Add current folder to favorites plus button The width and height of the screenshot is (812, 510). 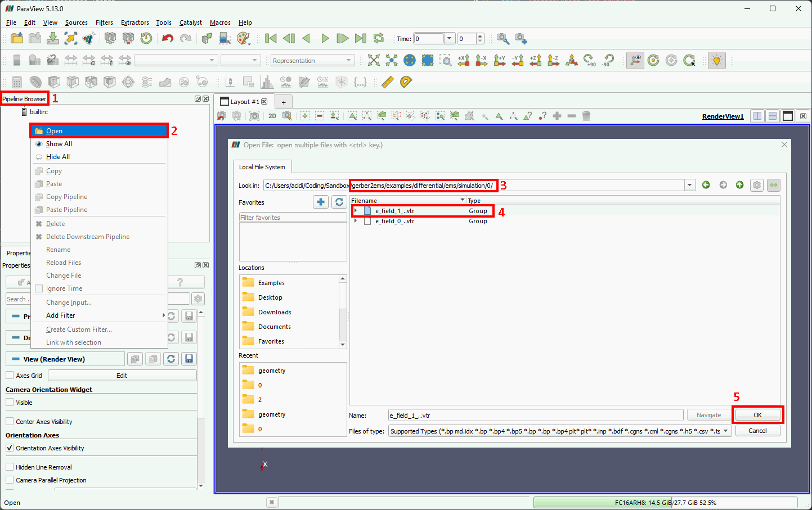321,202
